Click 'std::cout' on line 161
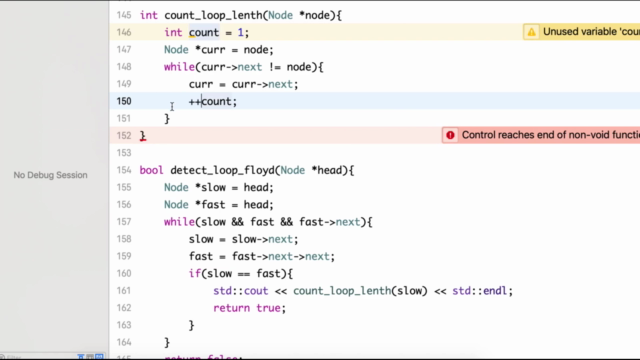The image size is (640, 360). [241, 291]
